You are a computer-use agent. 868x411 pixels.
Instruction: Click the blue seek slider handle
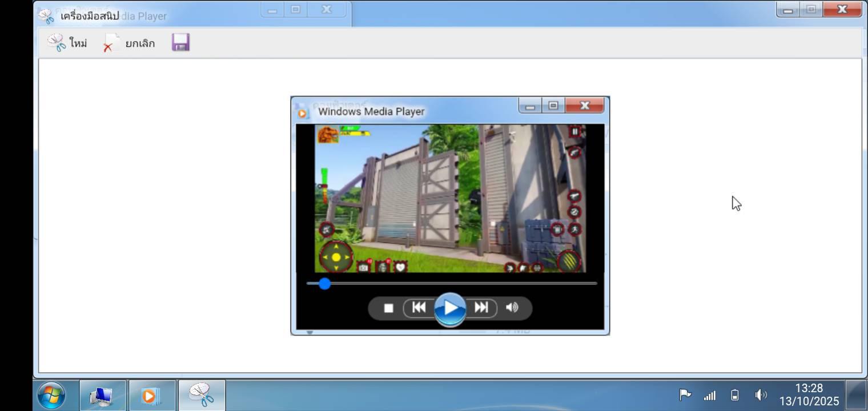pos(324,284)
